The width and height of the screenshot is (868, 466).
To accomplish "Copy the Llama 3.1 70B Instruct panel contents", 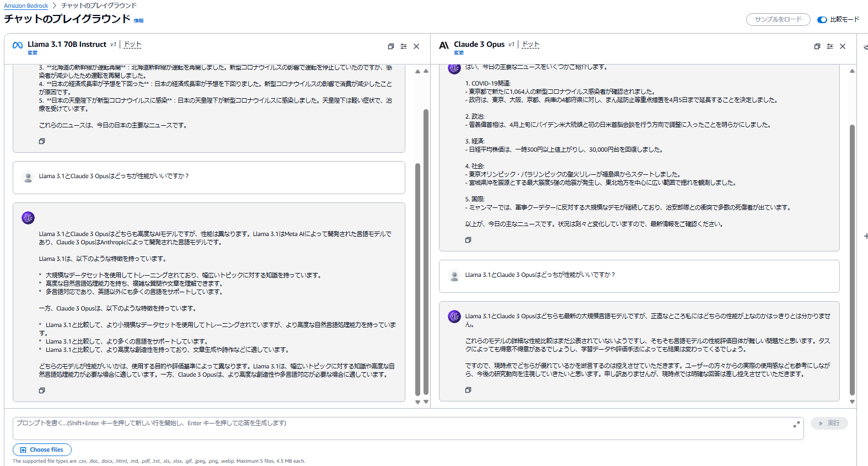I will (x=391, y=46).
